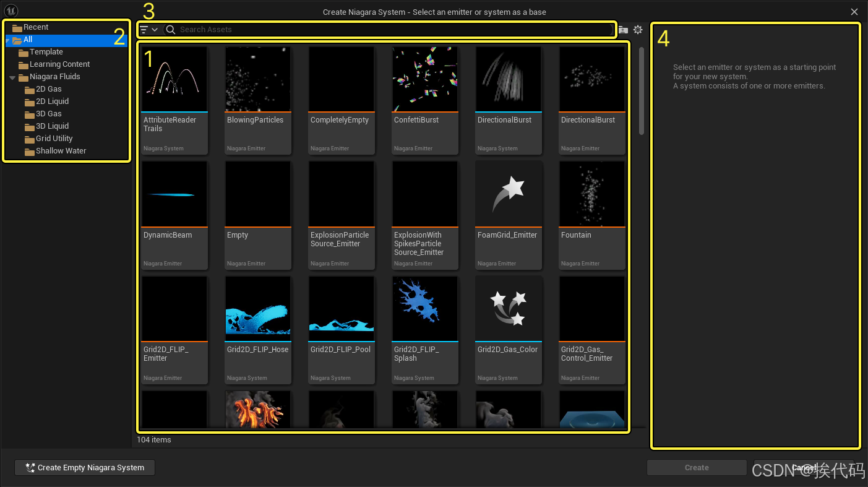
Task: Toggle the sources folder panel icon
Action: (624, 30)
